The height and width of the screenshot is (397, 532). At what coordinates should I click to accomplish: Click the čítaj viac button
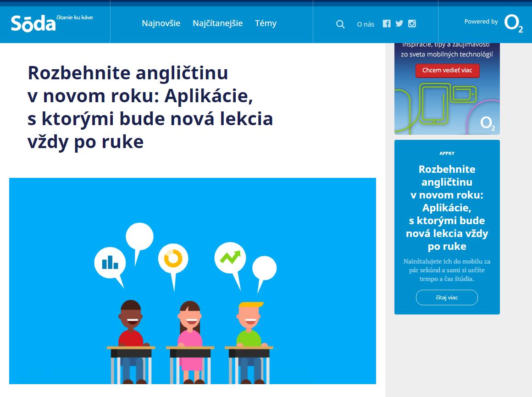point(447,298)
